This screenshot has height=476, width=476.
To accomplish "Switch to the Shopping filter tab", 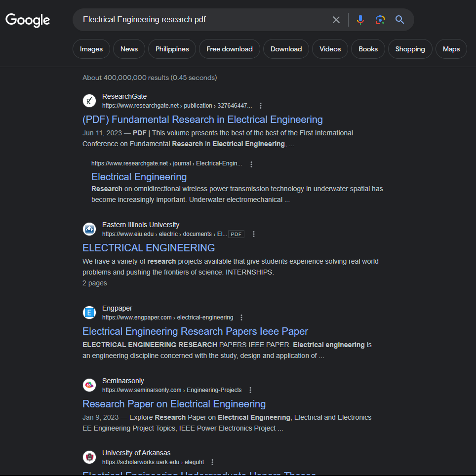I will point(410,49).
